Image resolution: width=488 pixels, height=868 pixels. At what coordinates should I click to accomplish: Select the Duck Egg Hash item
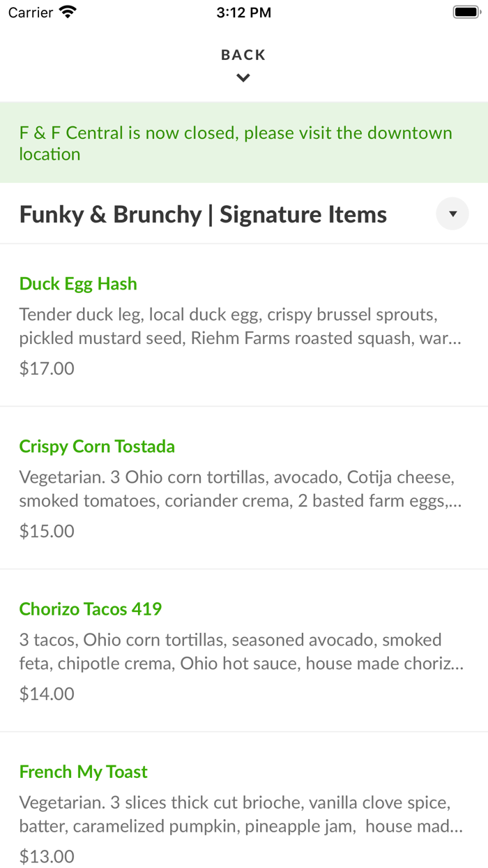click(78, 283)
